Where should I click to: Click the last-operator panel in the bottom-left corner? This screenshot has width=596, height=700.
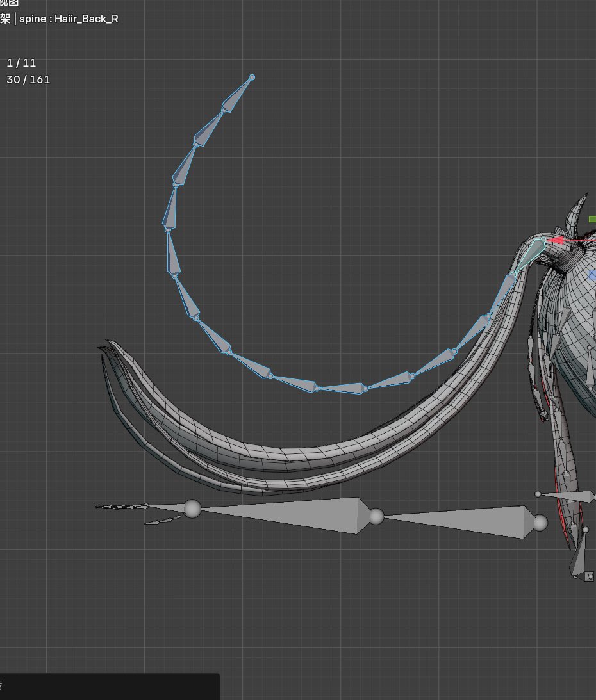110,687
